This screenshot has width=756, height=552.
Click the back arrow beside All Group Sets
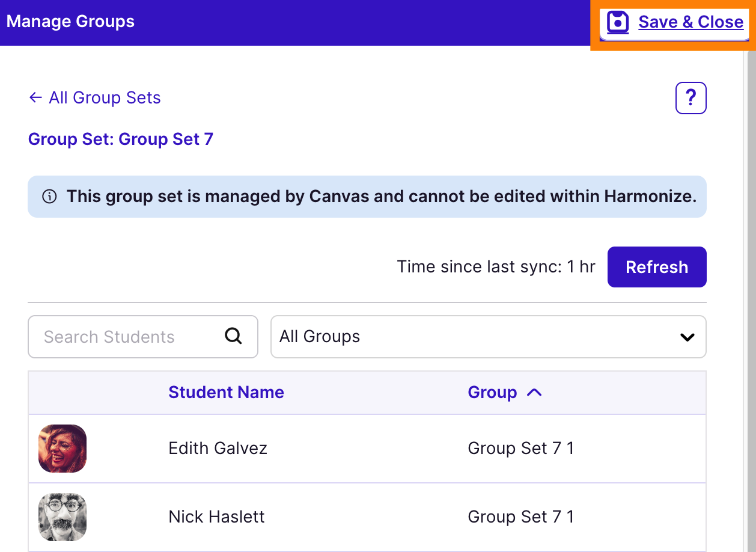click(x=35, y=97)
